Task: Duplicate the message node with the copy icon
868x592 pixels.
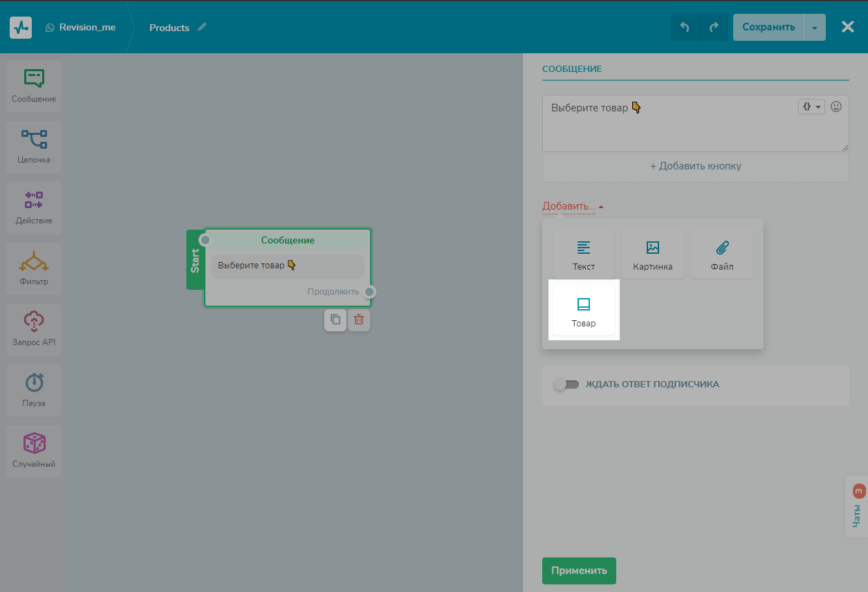Action: pos(335,320)
